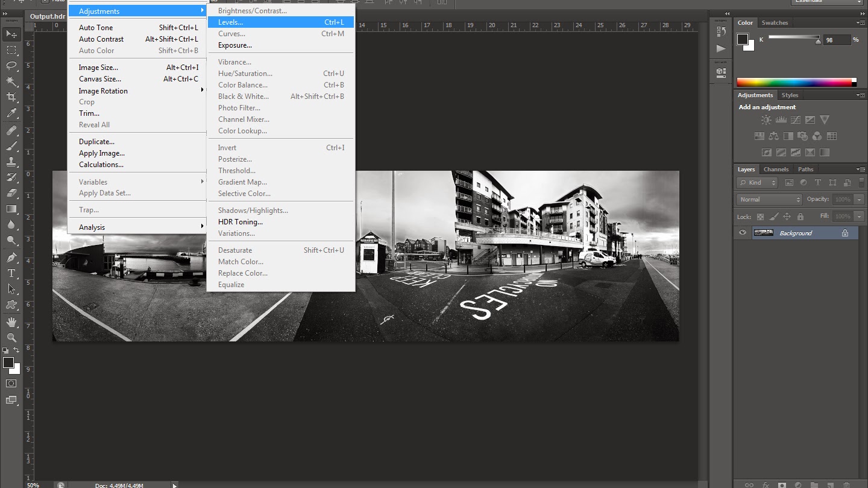
Task: Toggle type layer filter in Layers panel
Action: point(818,183)
